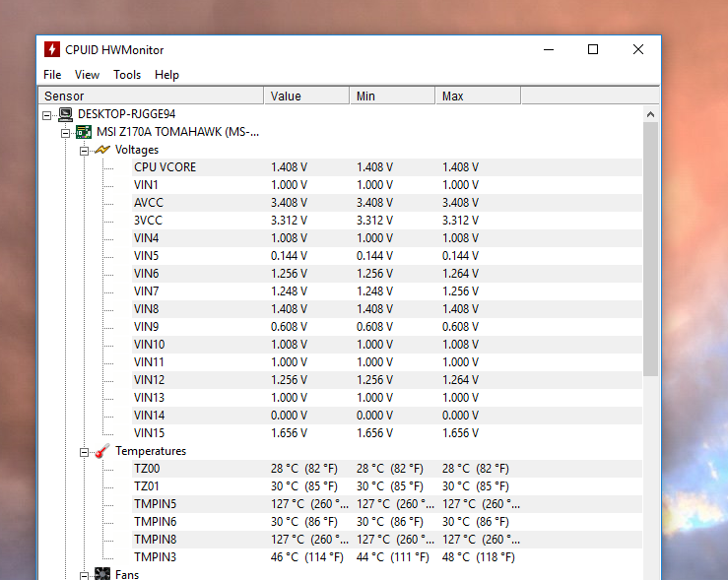The height and width of the screenshot is (580, 728).
Task: Select the VIN12 sensor row
Action: tap(387, 380)
